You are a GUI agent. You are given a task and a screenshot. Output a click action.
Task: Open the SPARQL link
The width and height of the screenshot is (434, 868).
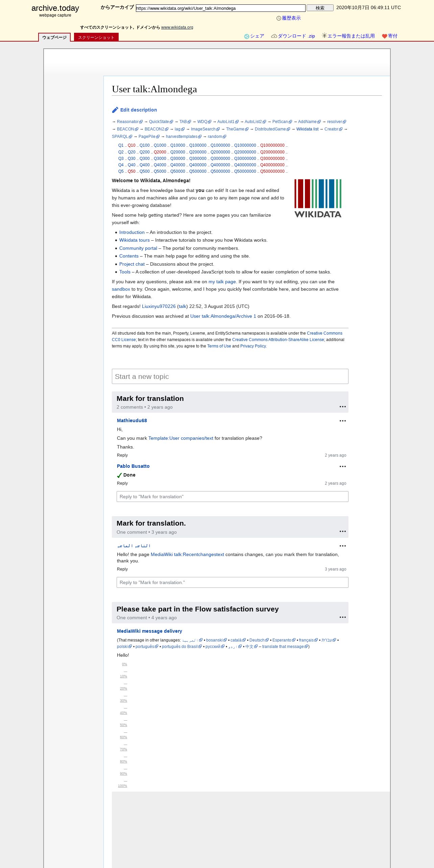point(122,137)
